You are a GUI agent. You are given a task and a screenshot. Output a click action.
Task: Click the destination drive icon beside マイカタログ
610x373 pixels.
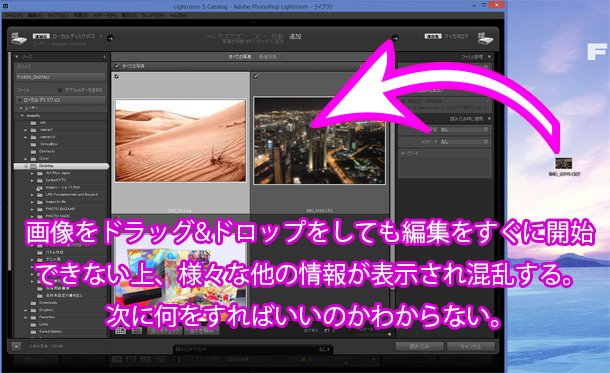485,39
